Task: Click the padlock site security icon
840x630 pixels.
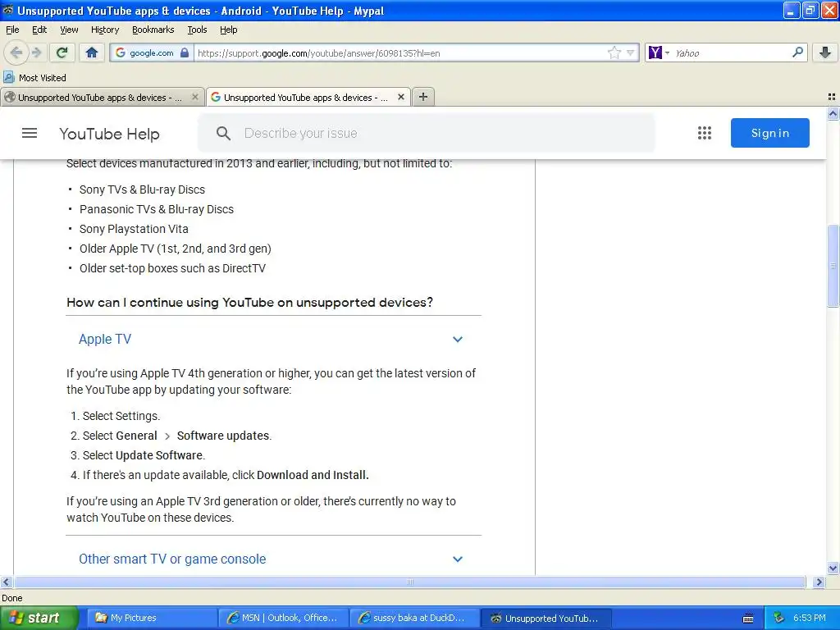Action: click(185, 52)
